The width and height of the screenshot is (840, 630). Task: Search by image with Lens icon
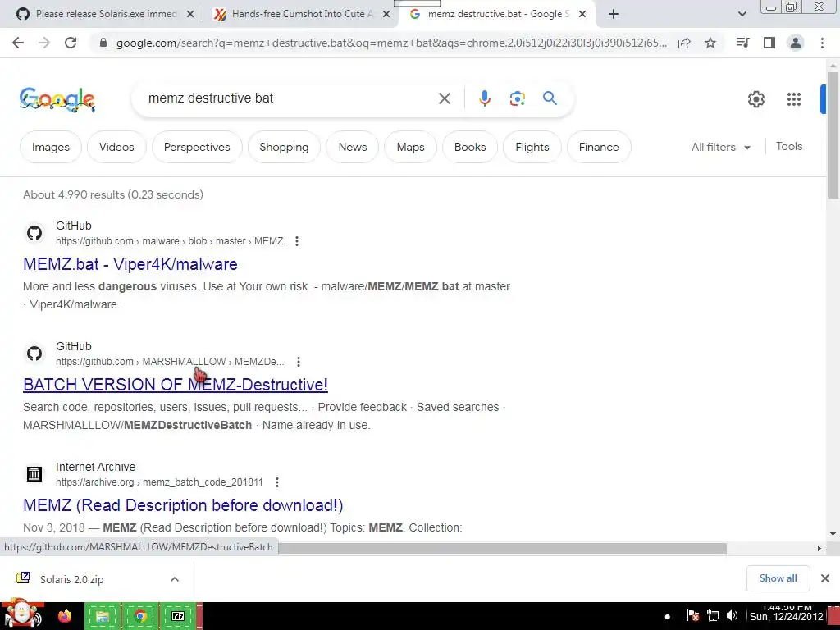pos(517,98)
